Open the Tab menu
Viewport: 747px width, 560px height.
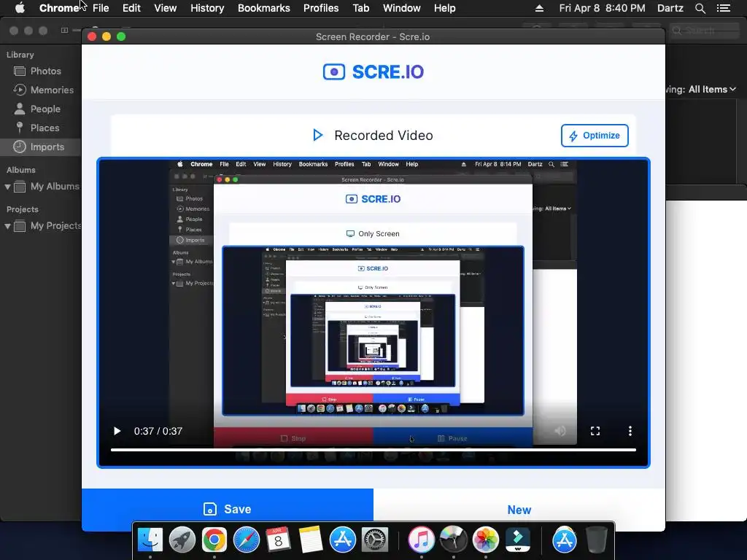click(x=360, y=8)
